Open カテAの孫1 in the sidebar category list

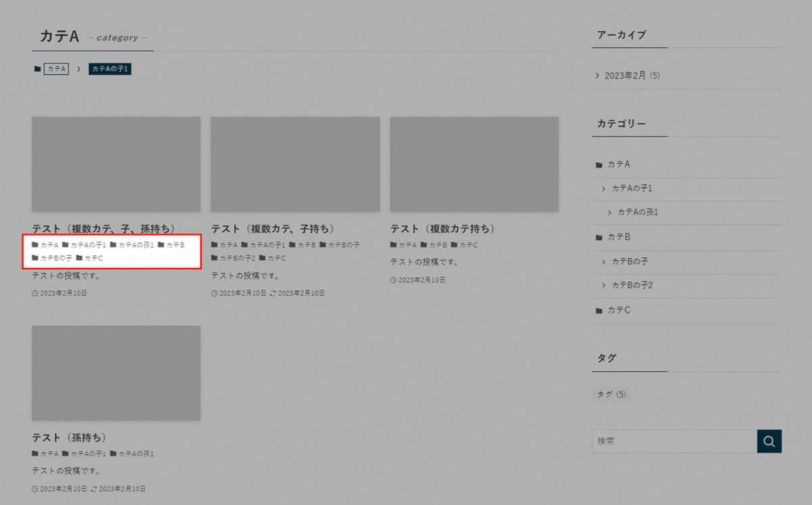pyautogui.click(x=638, y=213)
